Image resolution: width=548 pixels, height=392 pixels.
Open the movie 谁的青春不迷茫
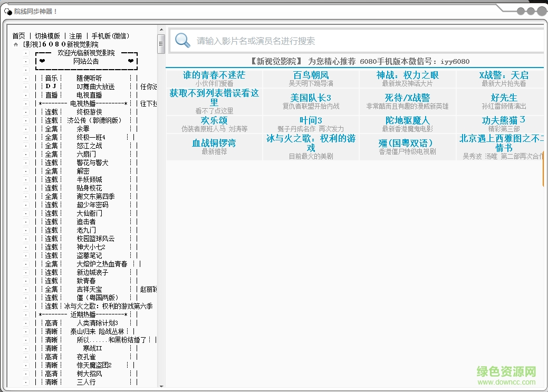214,75
